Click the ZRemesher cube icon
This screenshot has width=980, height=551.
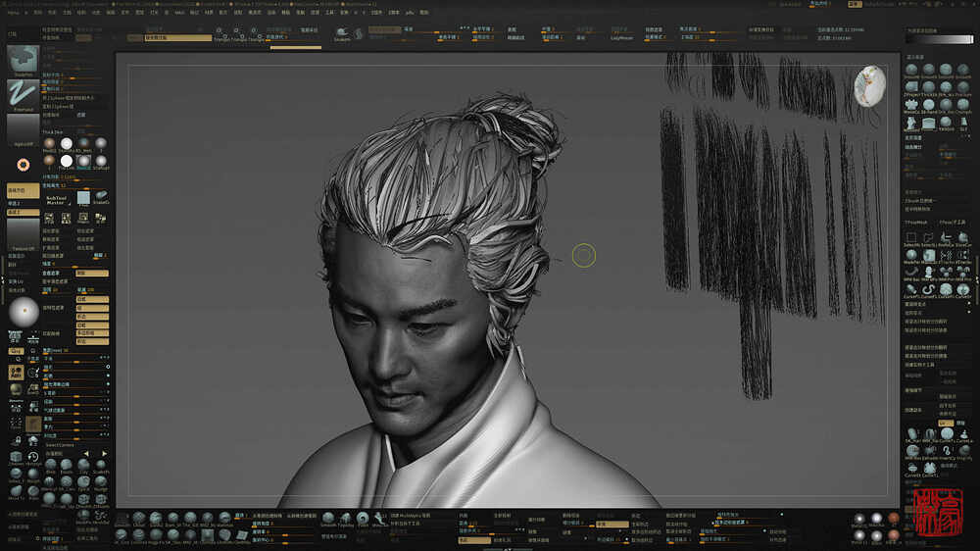[x=16, y=459]
